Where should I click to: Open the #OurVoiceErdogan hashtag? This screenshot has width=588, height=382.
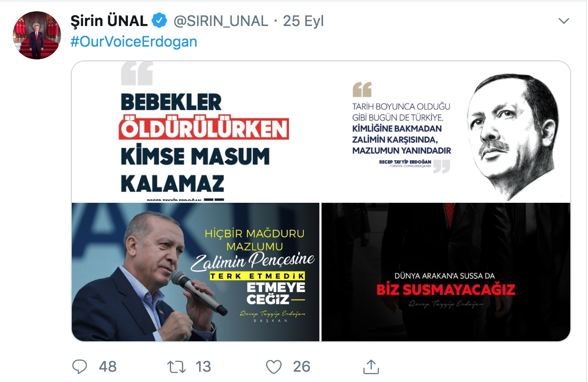(134, 42)
